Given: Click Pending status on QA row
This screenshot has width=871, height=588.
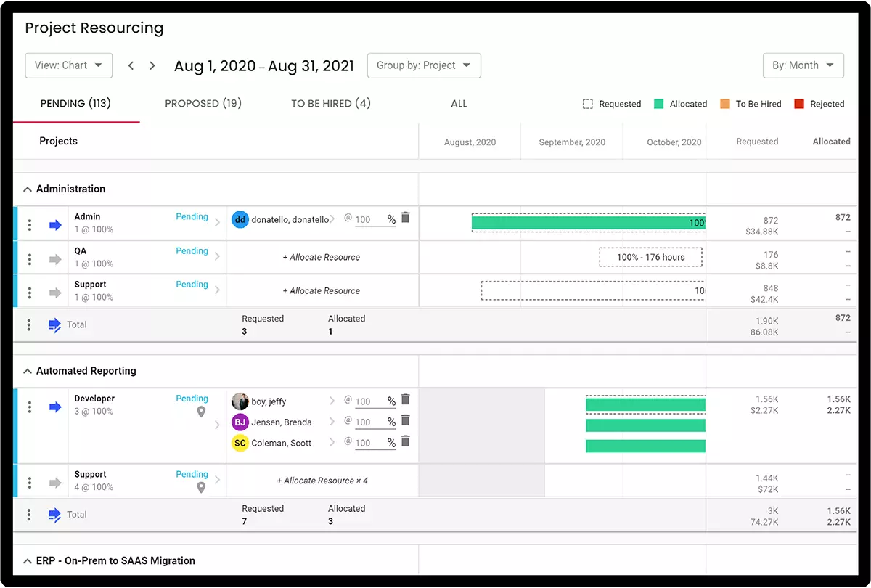Looking at the screenshot, I should 192,250.
